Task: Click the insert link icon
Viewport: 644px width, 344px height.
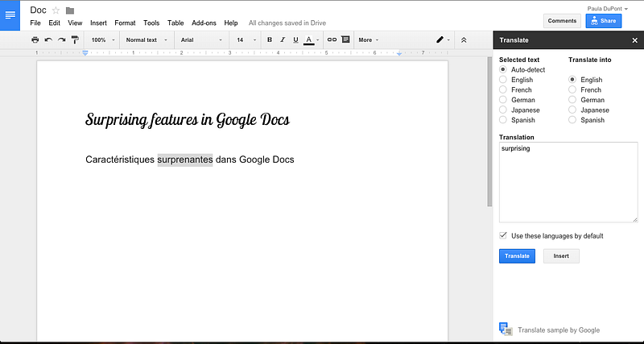Action: coord(332,39)
